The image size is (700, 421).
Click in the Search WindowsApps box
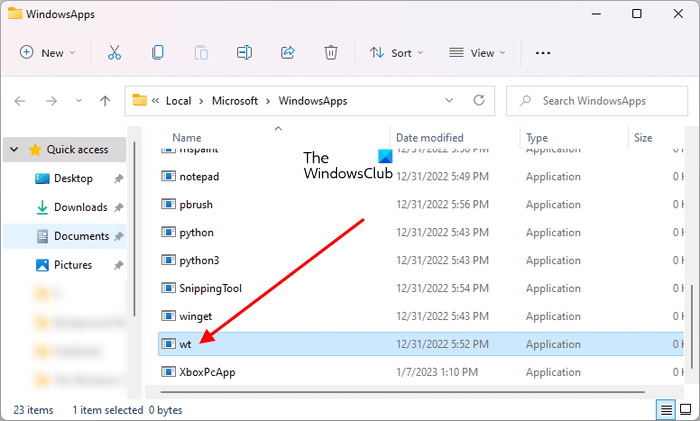click(x=597, y=101)
